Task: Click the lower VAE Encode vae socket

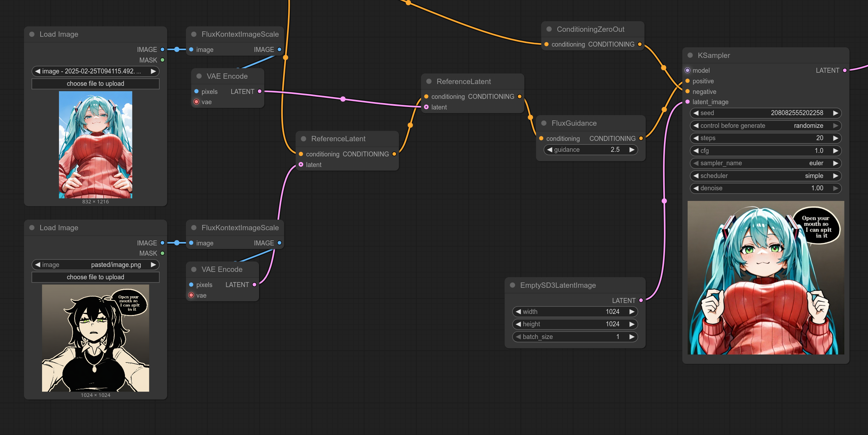Action: (x=191, y=295)
